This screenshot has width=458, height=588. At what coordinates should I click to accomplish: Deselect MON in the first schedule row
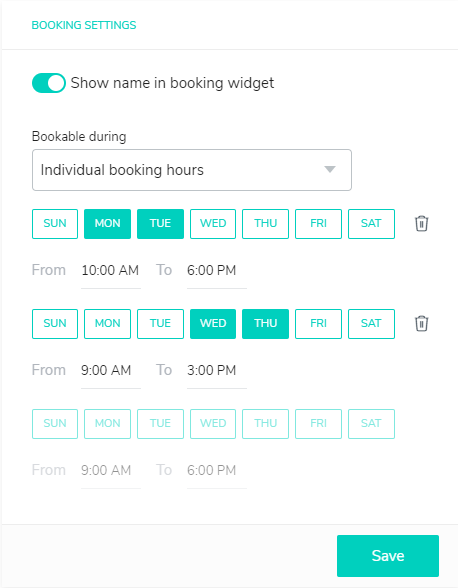pyautogui.click(x=107, y=224)
